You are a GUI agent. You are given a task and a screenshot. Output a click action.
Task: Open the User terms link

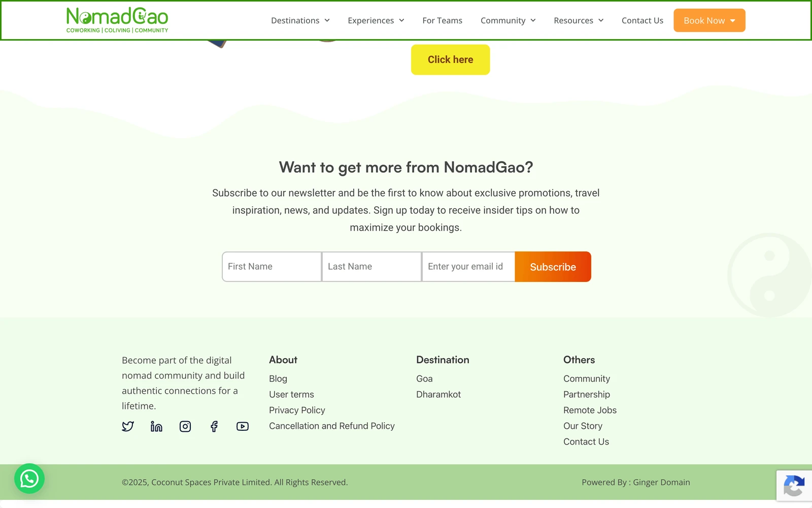[291, 394]
